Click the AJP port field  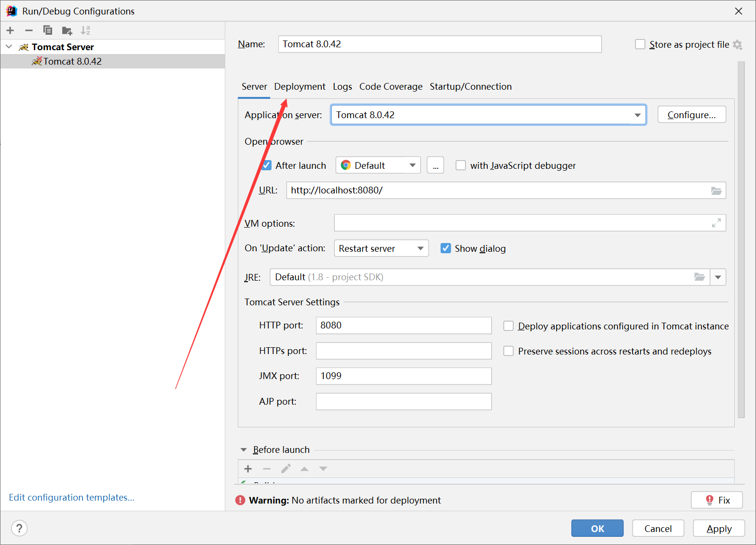[404, 401]
